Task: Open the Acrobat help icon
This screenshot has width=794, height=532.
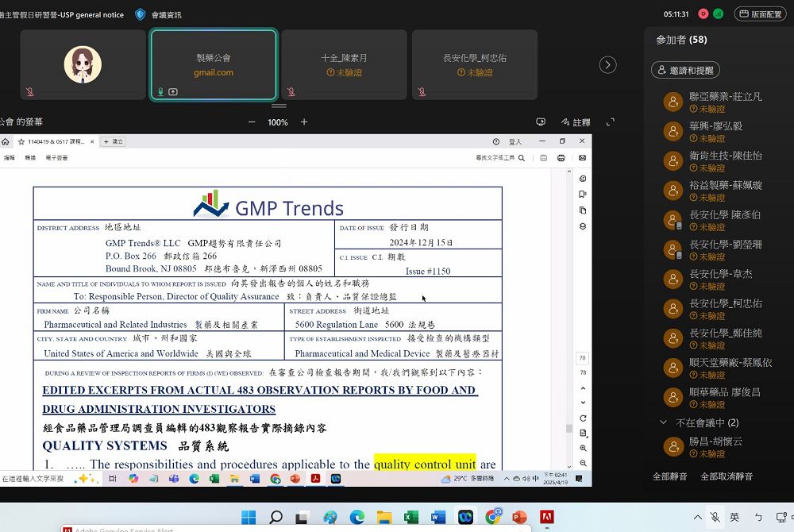Action: pyautogui.click(x=495, y=141)
